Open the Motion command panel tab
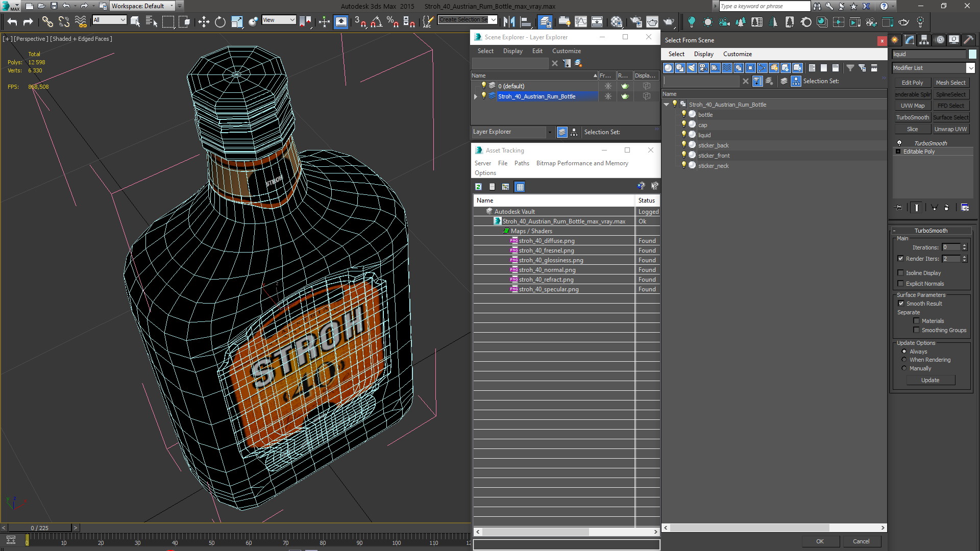The image size is (980, 551). click(939, 40)
